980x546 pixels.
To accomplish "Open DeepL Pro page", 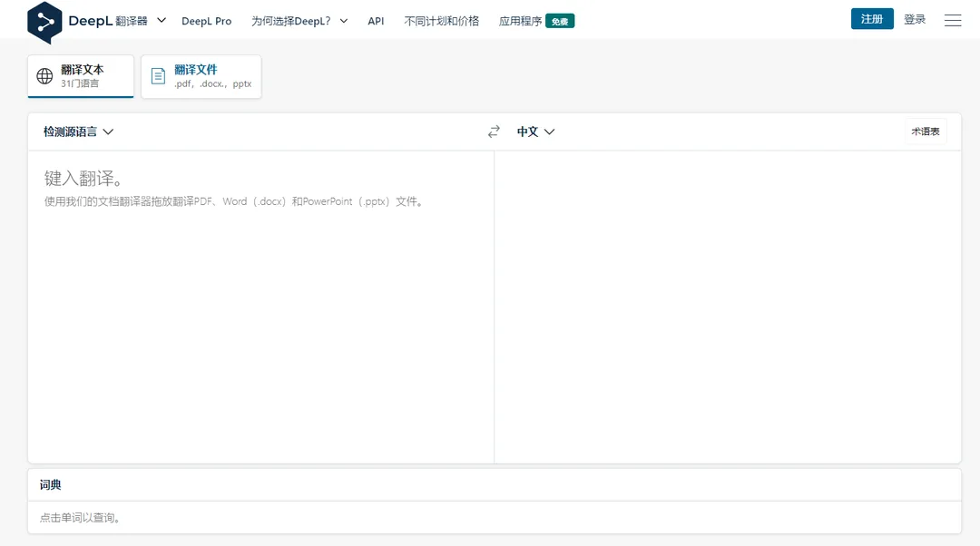I will pos(206,21).
